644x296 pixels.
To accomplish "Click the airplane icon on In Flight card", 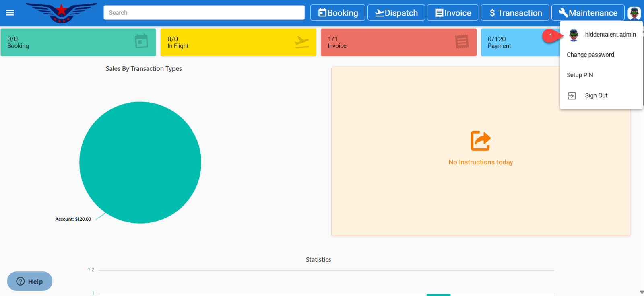I will point(301,41).
